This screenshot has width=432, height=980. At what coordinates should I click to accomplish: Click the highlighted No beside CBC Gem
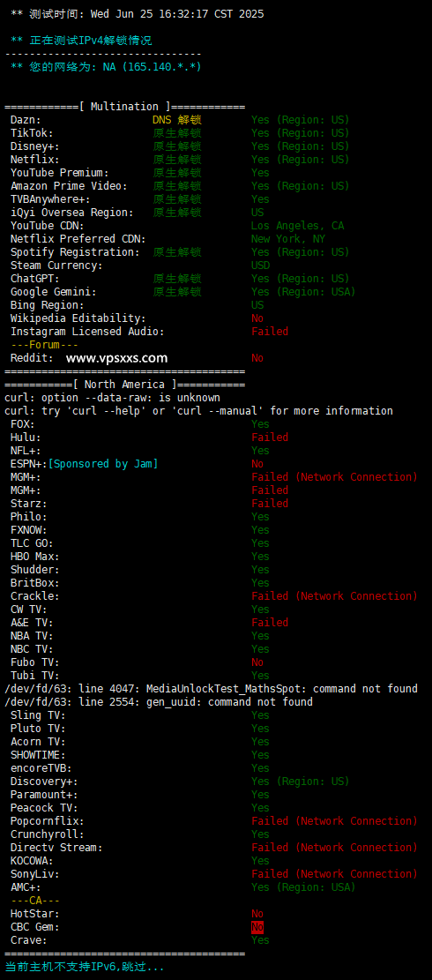tap(257, 927)
